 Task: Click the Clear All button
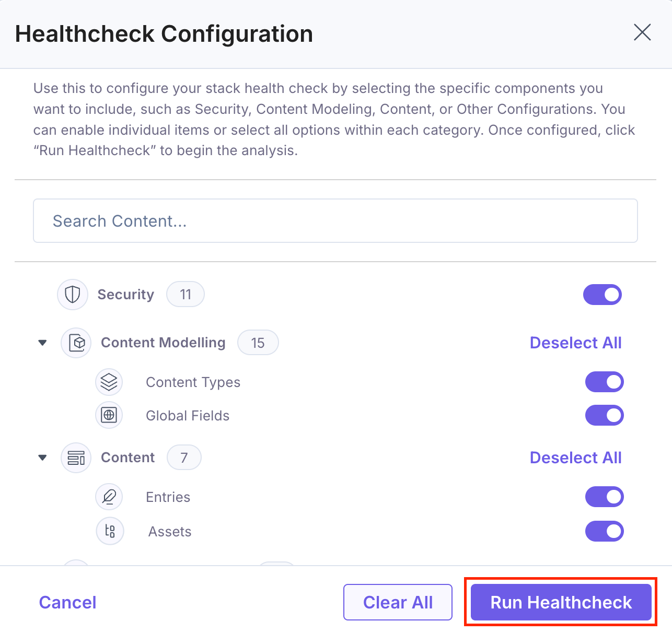[x=398, y=602]
